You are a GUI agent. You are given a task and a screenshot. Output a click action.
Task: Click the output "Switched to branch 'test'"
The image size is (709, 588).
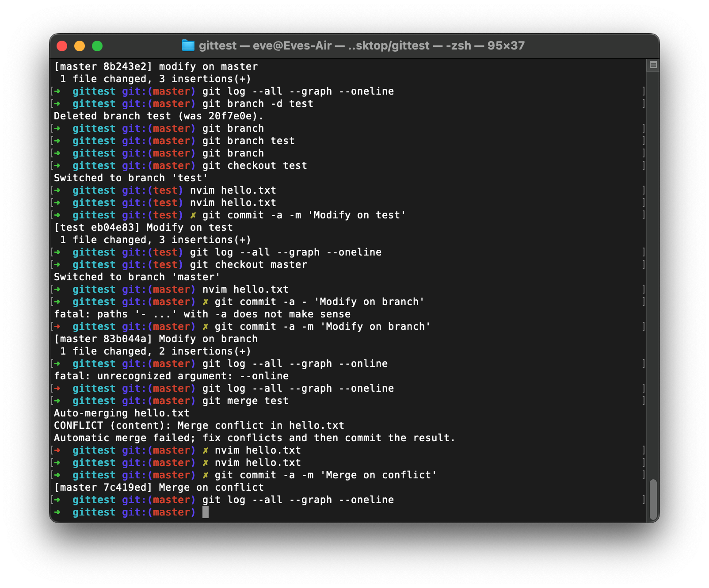[131, 178]
